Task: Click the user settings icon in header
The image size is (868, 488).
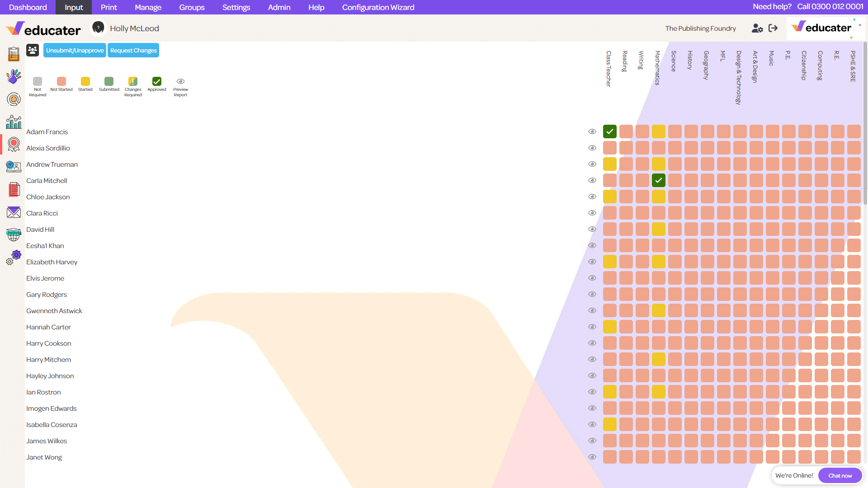Action: pyautogui.click(x=757, y=28)
